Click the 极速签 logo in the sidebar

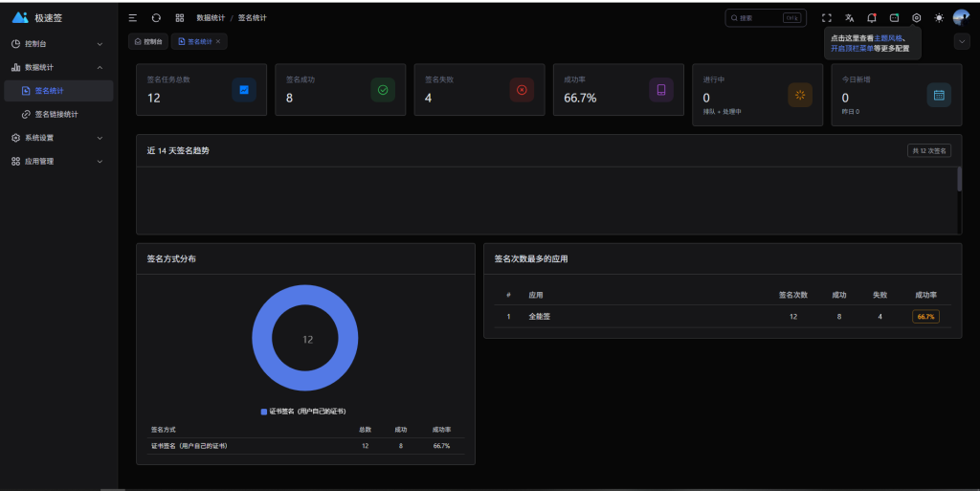coord(37,18)
